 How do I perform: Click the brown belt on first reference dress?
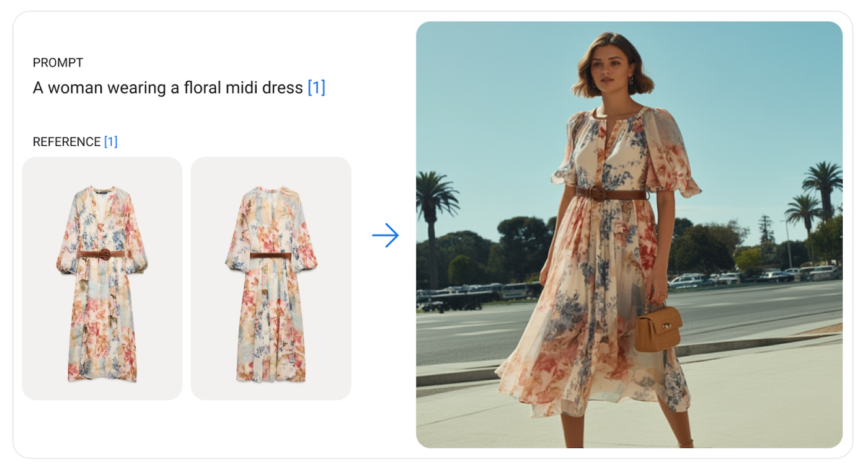coord(102,253)
